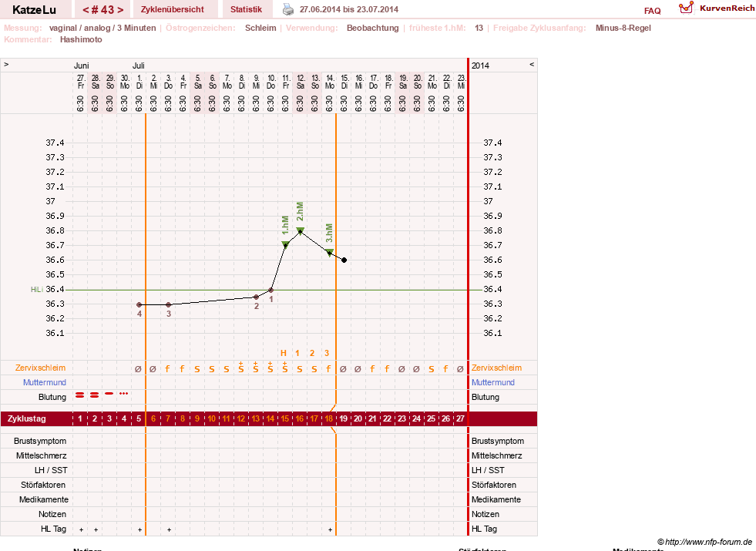Click the 'vaginal / analog / 3 Minuten' value
756x551 pixels.
point(102,28)
